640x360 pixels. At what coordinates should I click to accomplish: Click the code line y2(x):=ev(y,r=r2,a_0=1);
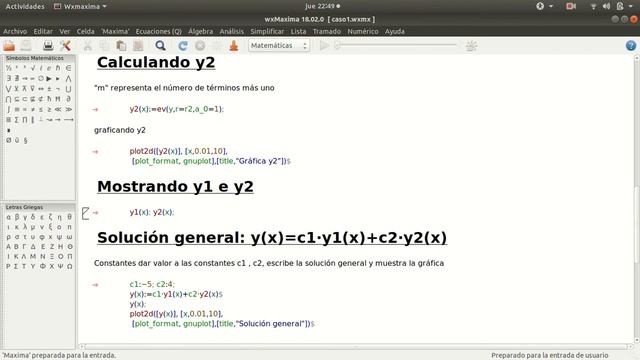click(x=177, y=109)
